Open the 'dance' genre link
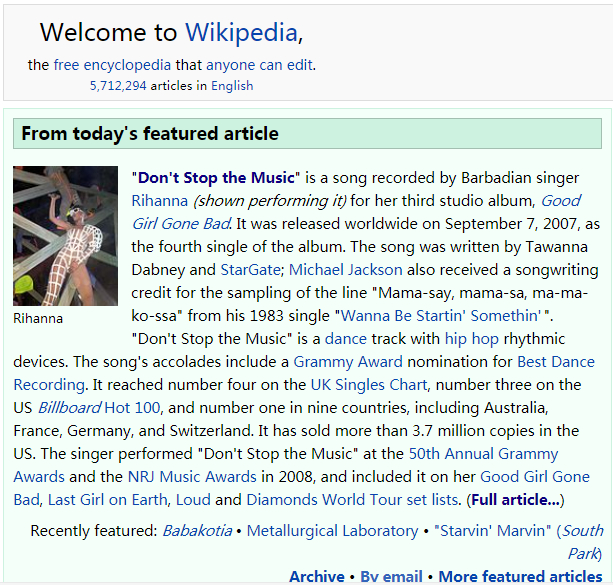 (x=346, y=339)
